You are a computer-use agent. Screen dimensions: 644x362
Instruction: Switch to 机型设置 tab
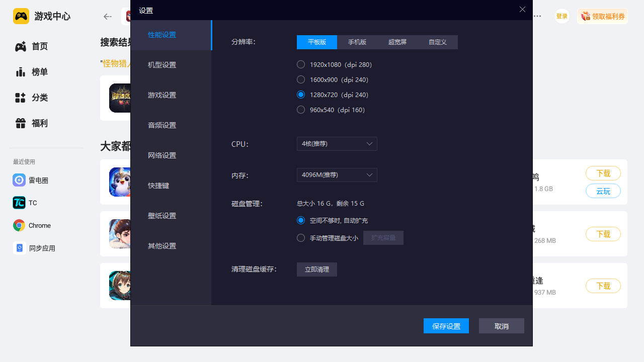tap(171, 65)
